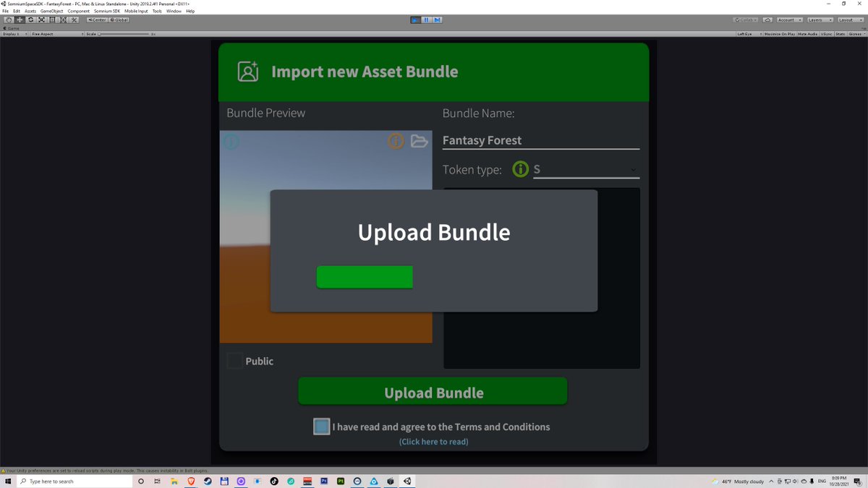This screenshot has height=488, width=868.
Task: Toggle the Terms and Conditions agreement checkbox
Action: click(x=322, y=427)
